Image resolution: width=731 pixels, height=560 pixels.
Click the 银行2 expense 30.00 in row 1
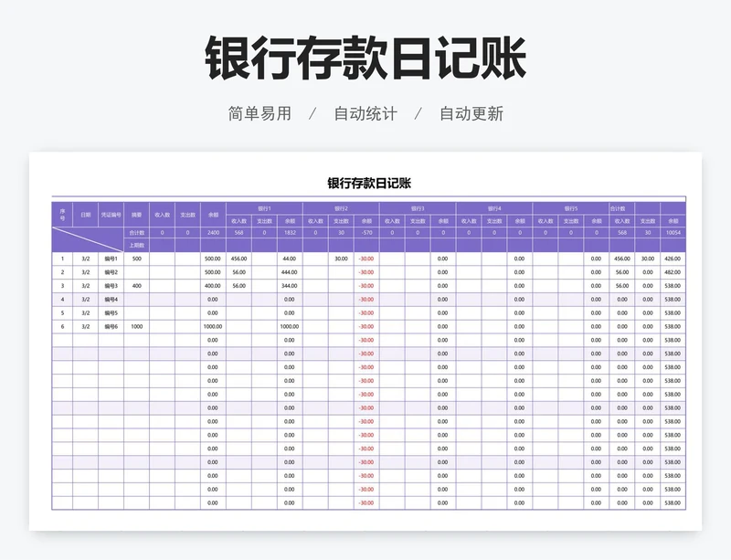(x=341, y=259)
